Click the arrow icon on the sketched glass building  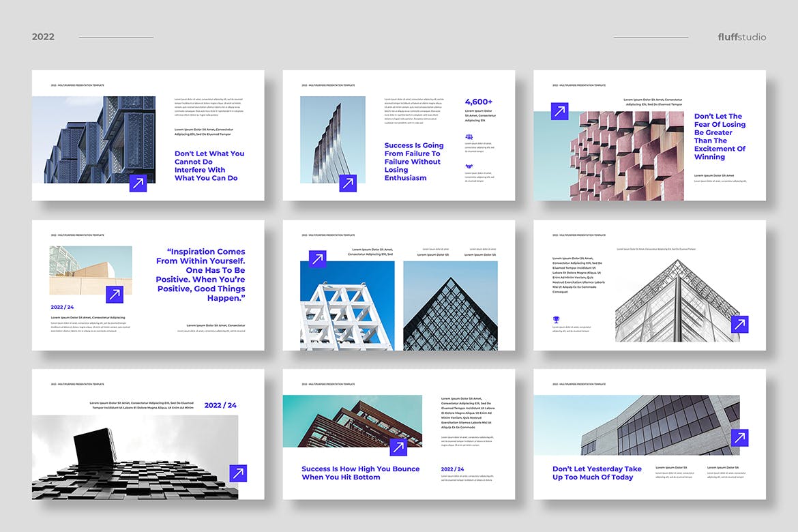739,325
